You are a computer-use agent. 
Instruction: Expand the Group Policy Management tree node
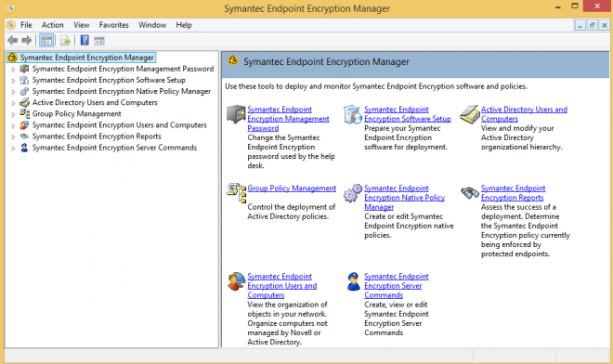pos(13,114)
